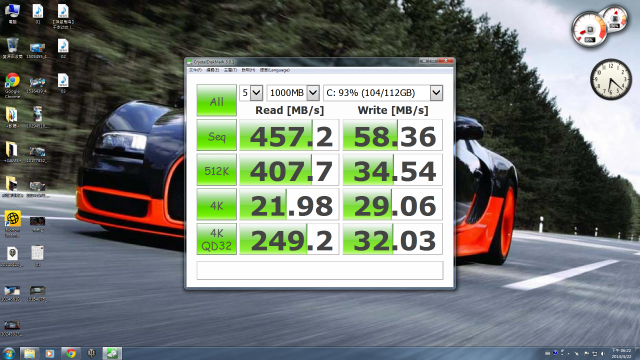This screenshot has height=360, width=640.
Task: Click the 4K QD32 write result 32.03
Action: click(393, 239)
